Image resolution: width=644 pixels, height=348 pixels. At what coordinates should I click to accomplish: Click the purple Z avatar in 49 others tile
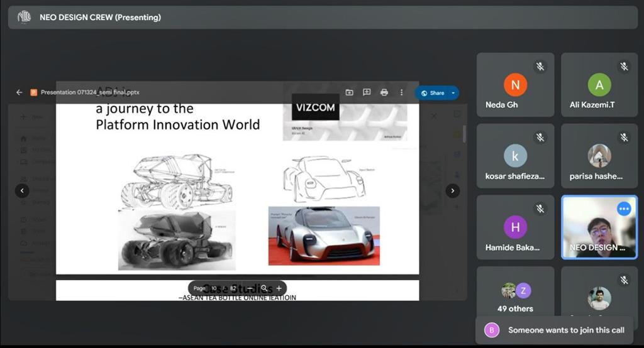pos(523,291)
